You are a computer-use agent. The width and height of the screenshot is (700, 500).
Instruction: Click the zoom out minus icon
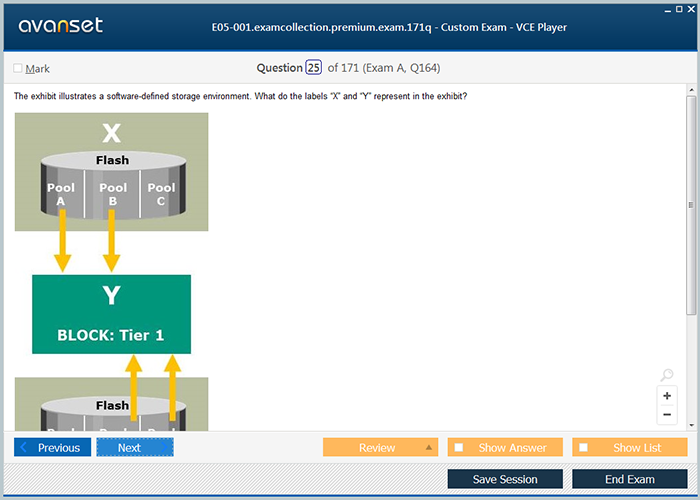click(x=667, y=414)
